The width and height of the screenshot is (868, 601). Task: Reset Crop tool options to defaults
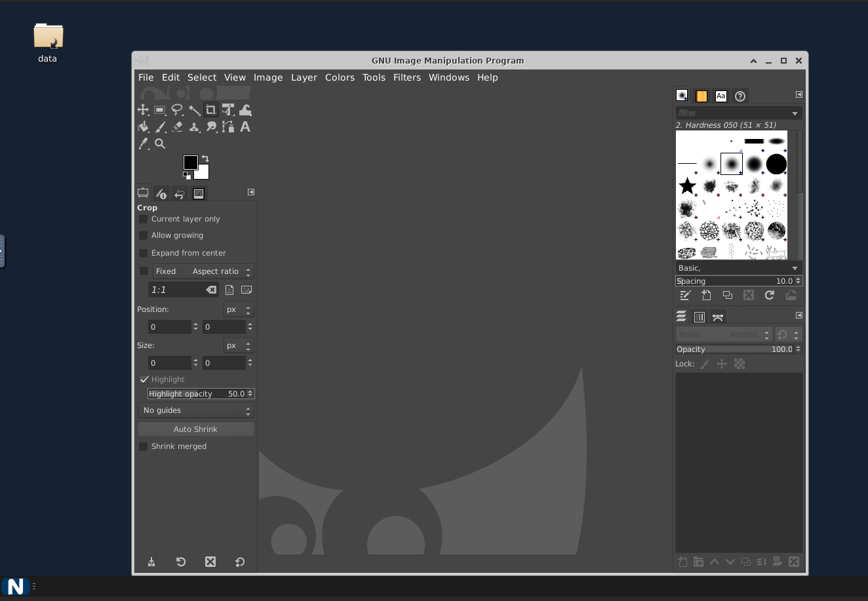coord(240,562)
